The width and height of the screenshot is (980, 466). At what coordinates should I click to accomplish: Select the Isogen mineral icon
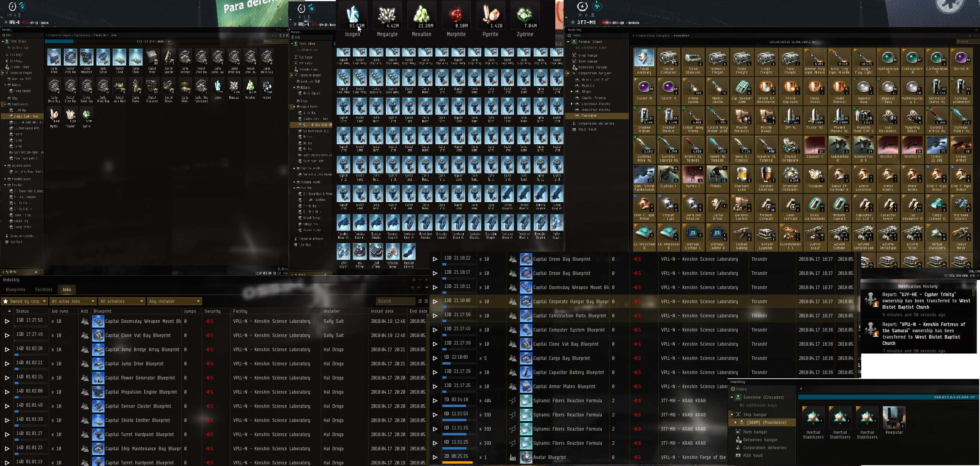[352, 16]
